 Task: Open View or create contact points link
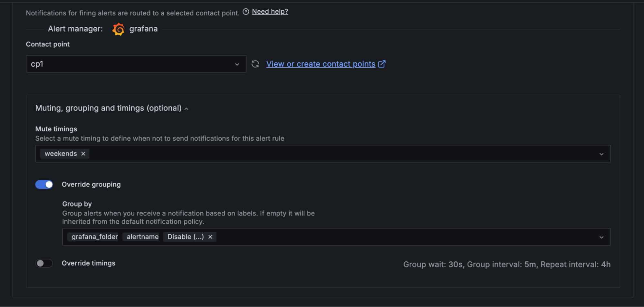coord(321,64)
